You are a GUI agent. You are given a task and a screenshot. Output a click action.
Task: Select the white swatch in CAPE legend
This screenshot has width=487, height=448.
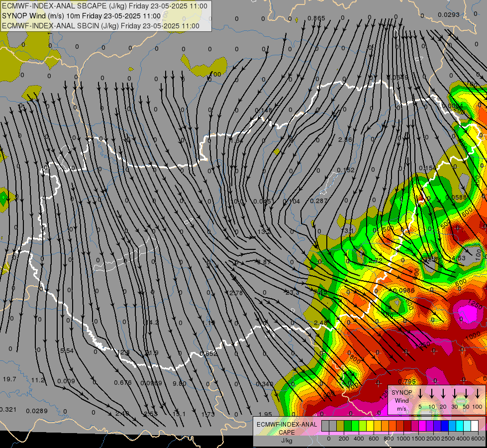click(474, 426)
